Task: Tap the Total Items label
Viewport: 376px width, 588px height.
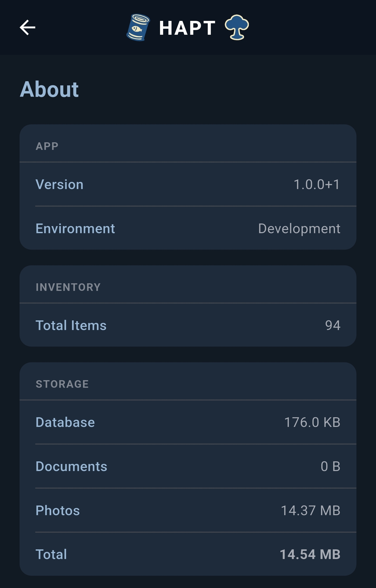Action: [71, 325]
